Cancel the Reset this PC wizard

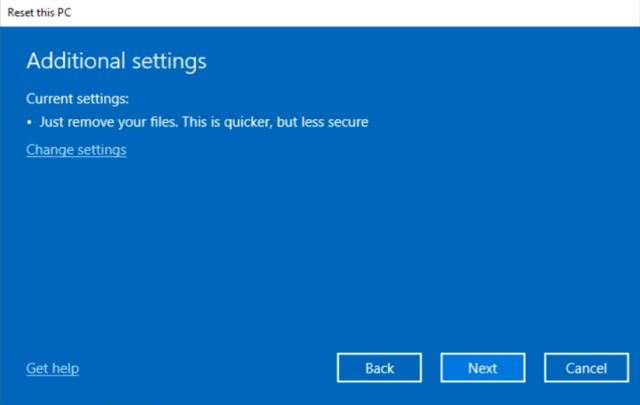point(586,368)
